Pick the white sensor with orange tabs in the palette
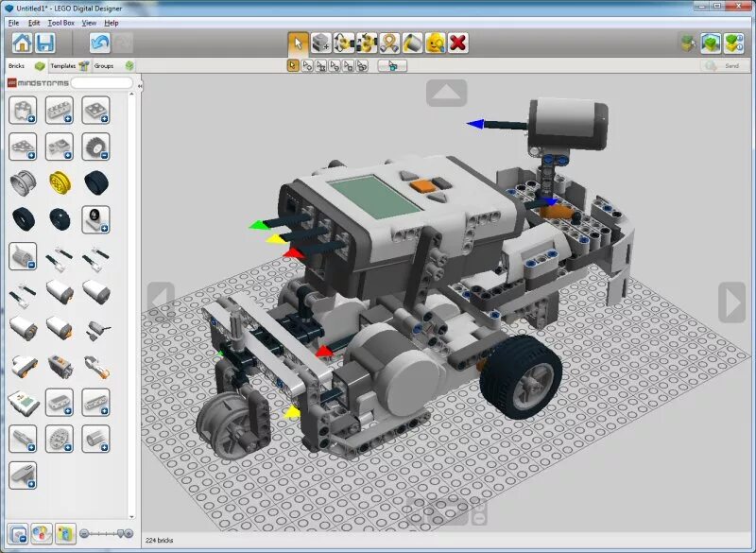The height and width of the screenshot is (553, 756). pyautogui.click(x=23, y=367)
